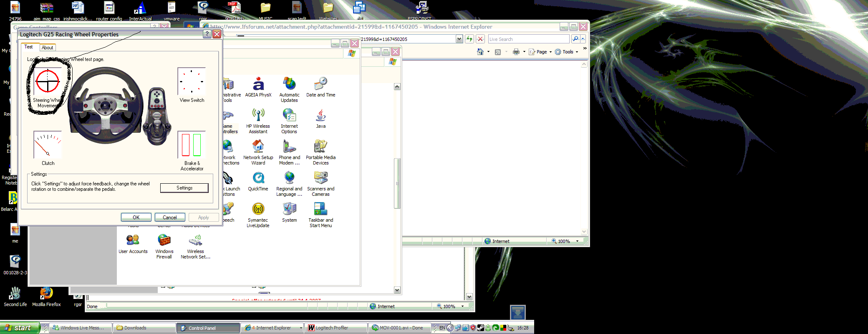Open zoom dropdown in IE window showing Done
The image size is (868, 334).
click(462, 306)
